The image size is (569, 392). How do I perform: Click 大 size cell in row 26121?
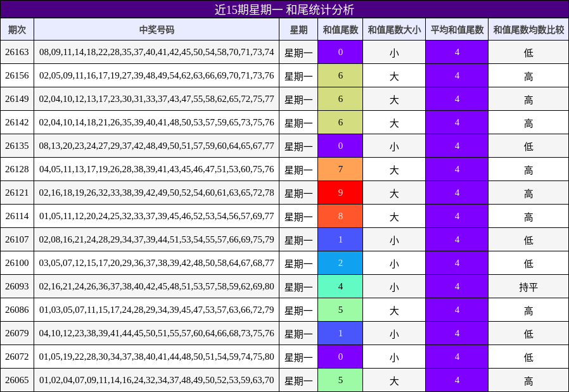(x=394, y=193)
